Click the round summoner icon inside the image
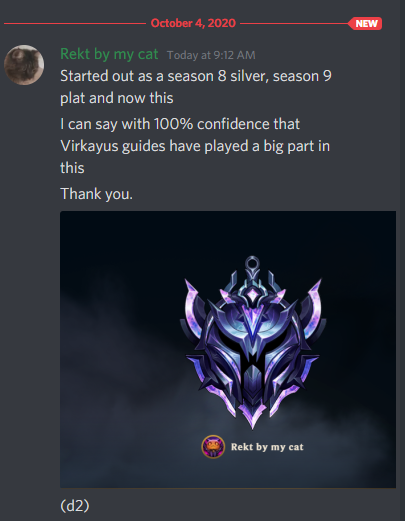 point(213,447)
